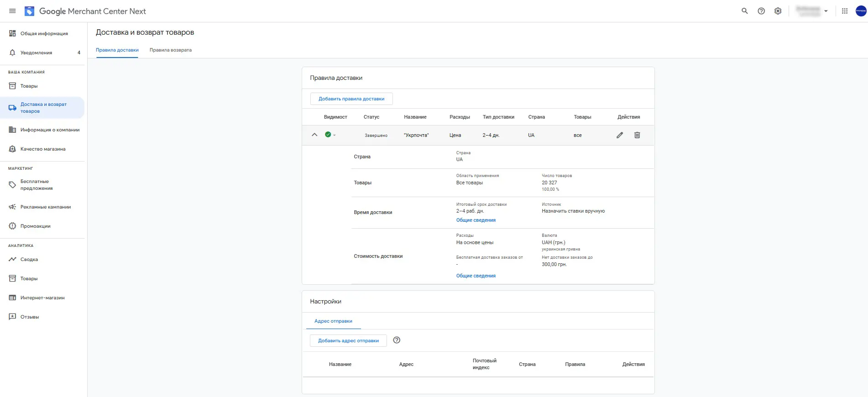Image resolution: width=868 pixels, height=397 pixels.
Task: Click Добавить правила доставки button
Action: (351, 99)
